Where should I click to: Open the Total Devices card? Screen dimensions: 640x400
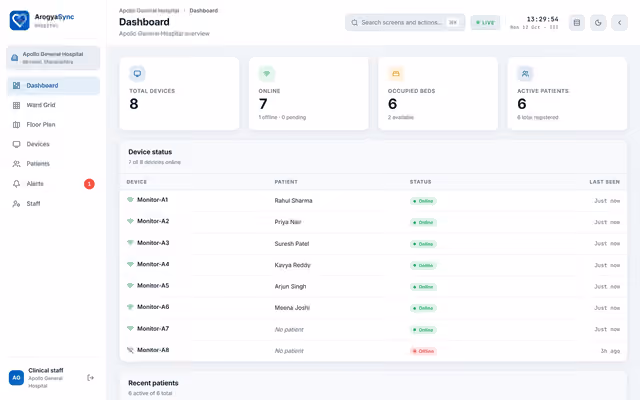click(179, 93)
